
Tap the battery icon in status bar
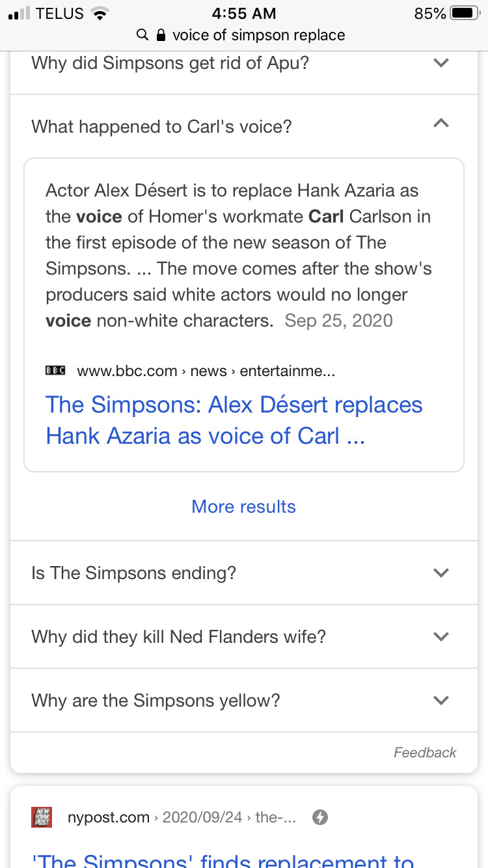click(465, 13)
